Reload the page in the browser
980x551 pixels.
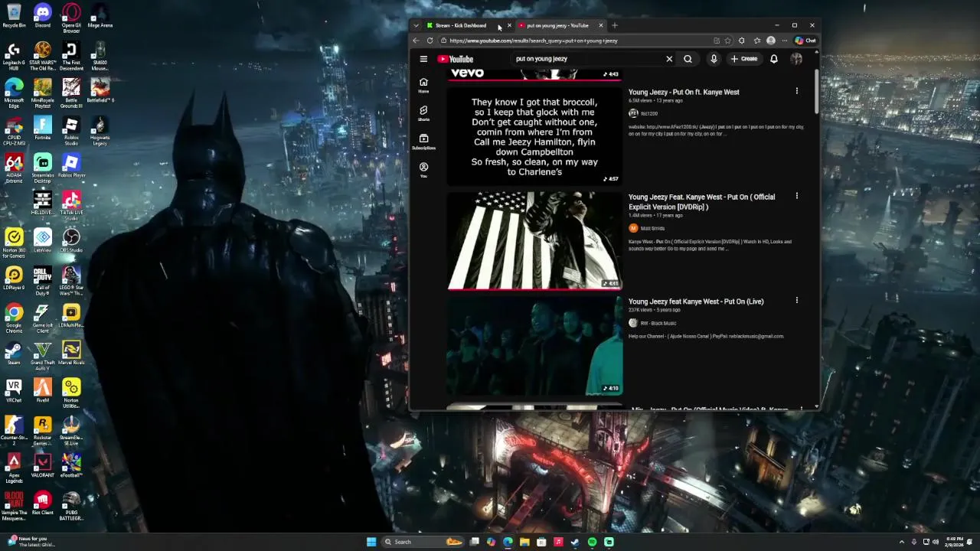coord(430,41)
